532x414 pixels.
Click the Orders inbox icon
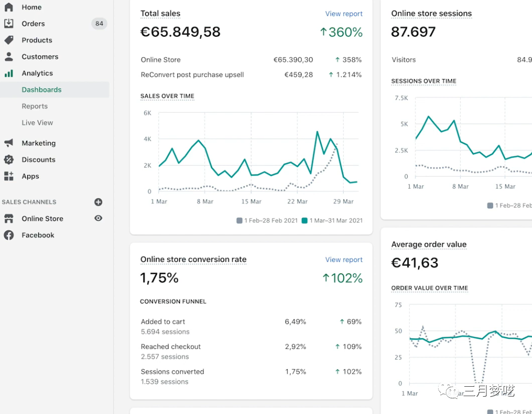[x=9, y=24]
